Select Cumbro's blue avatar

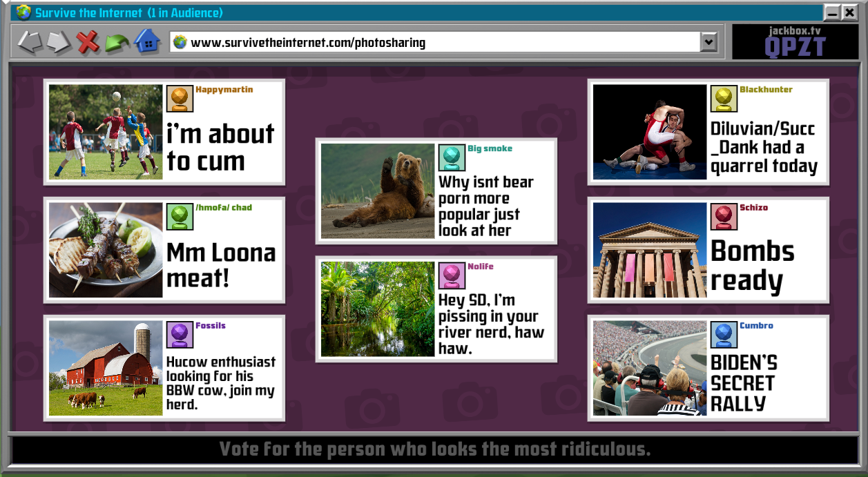point(724,334)
